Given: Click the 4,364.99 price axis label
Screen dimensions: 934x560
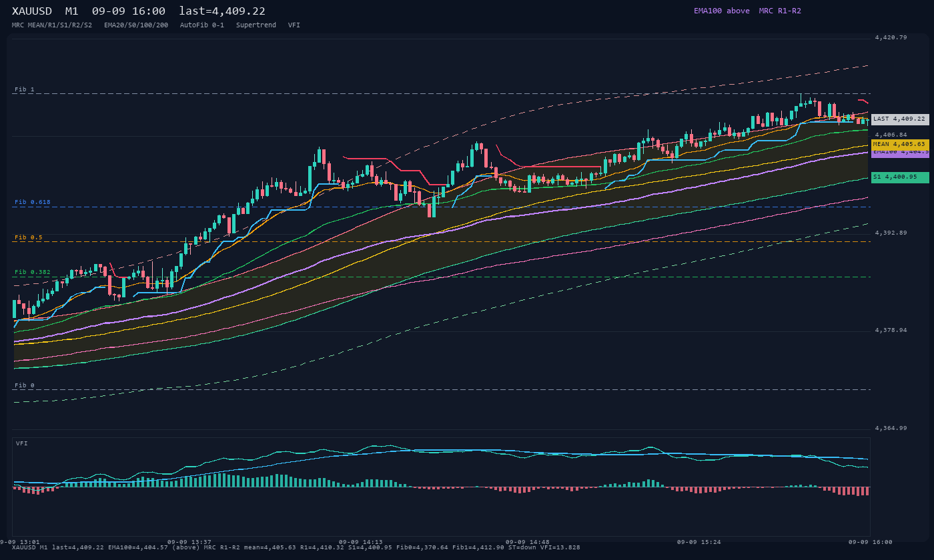Looking at the screenshot, I should pyautogui.click(x=891, y=428).
